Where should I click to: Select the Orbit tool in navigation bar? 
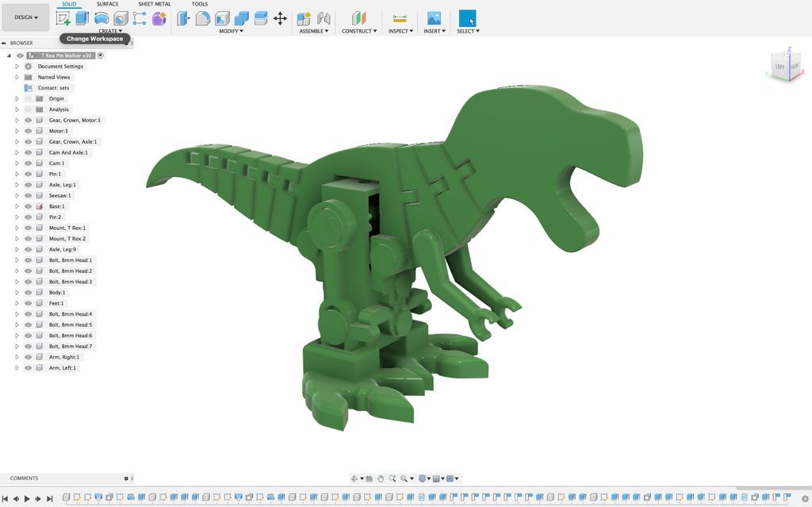(354, 478)
